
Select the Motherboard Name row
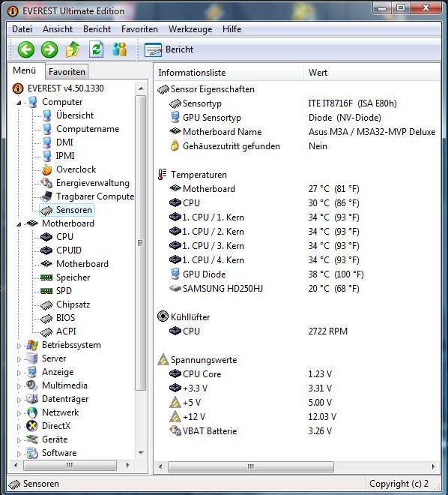pyautogui.click(x=297, y=132)
